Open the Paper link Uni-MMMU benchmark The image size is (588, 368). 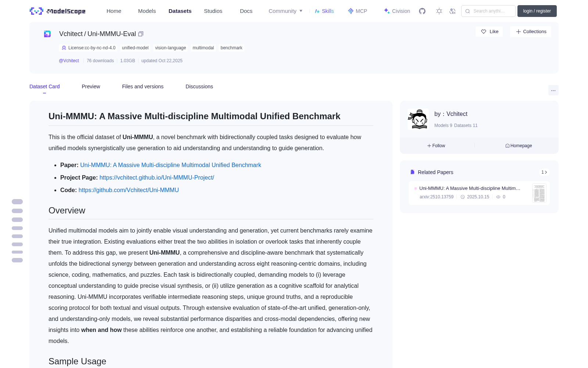click(171, 165)
